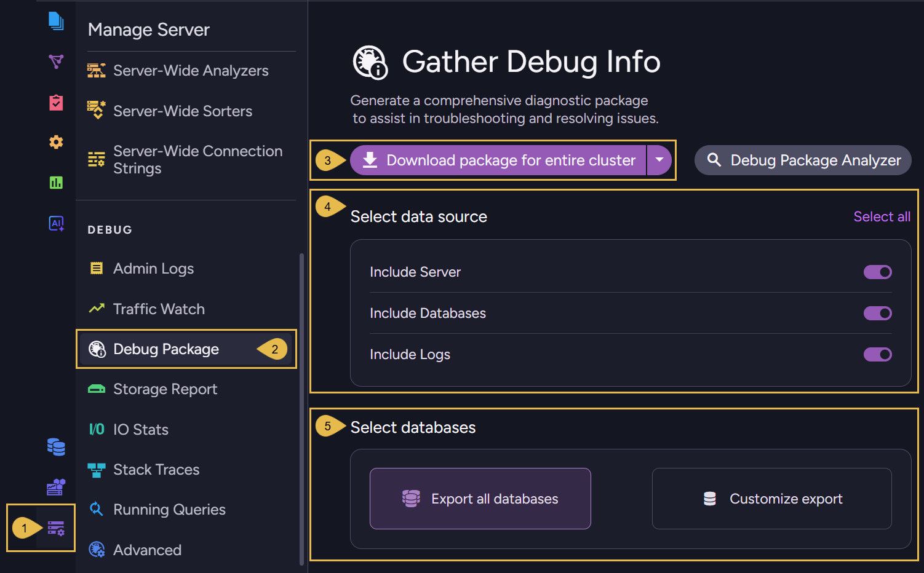
Task: Click the Running Queries magnifier icon
Action: (97, 509)
